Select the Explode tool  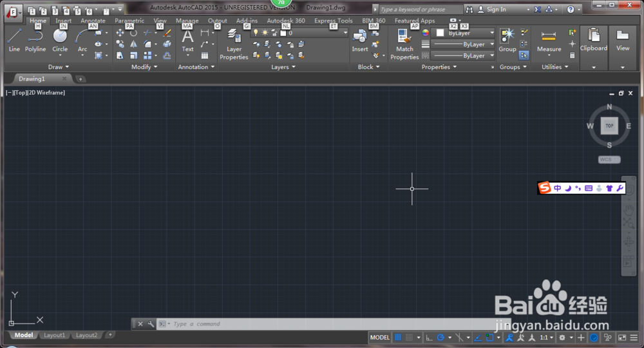[x=167, y=44]
